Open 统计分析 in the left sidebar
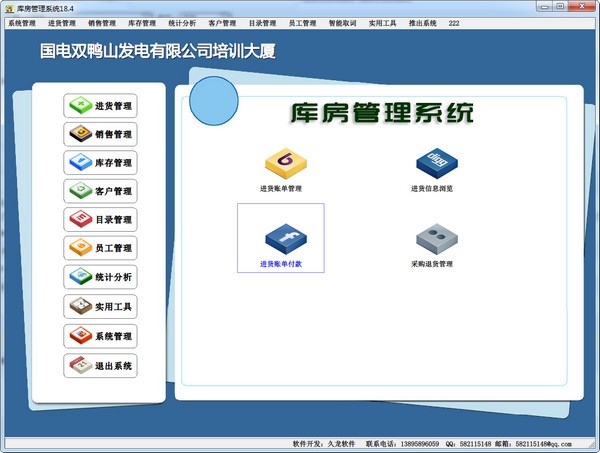This screenshot has height=453, width=600. tap(100, 277)
